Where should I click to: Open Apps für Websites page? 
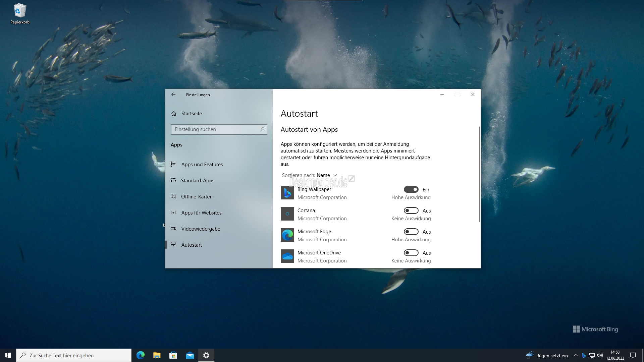(x=219, y=213)
